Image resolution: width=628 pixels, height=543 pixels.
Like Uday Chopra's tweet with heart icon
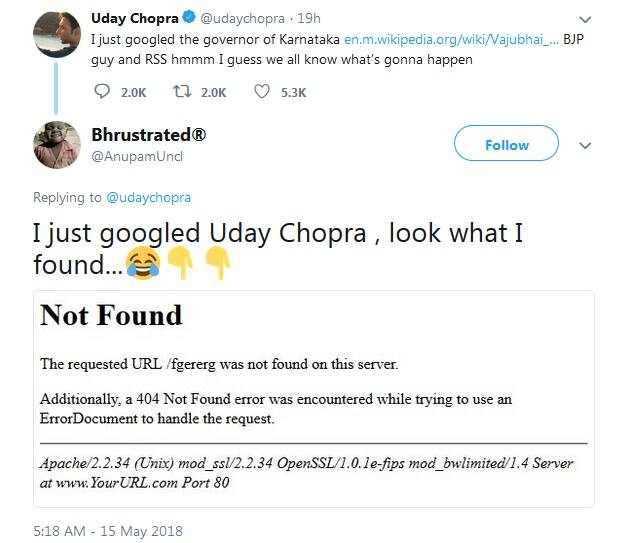point(263,92)
